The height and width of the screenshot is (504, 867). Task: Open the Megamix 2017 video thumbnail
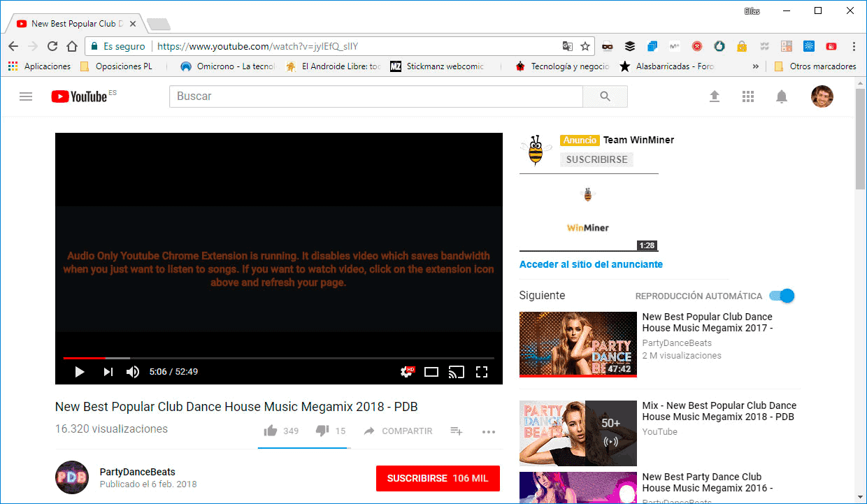click(x=578, y=345)
